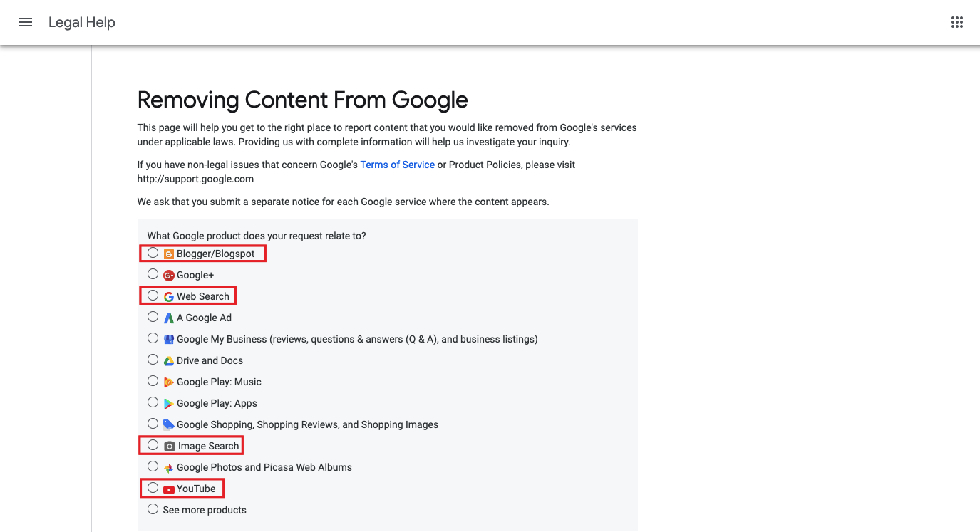
Task: Select the Google+ radio button
Action: [153, 274]
